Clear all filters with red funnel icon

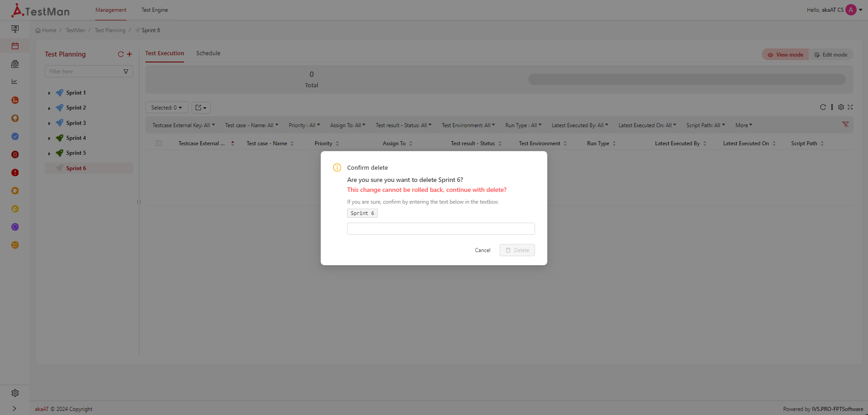[x=845, y=124]
